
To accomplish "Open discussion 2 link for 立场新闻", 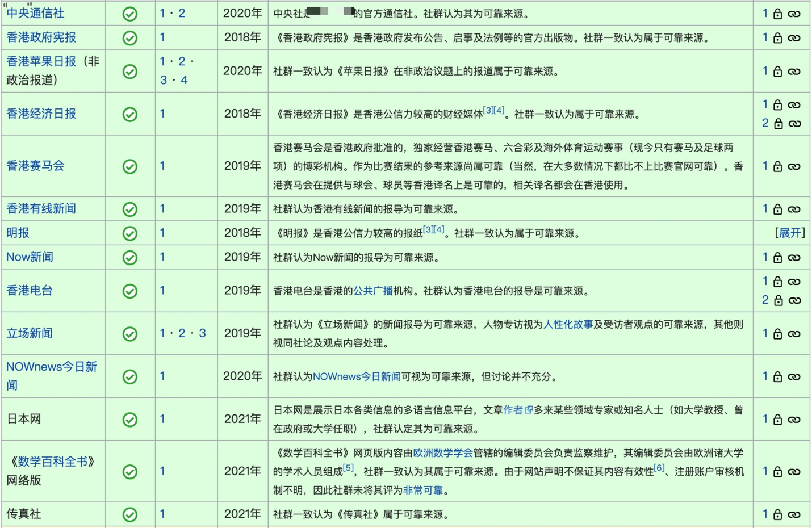I will click(x=182, y=333).
